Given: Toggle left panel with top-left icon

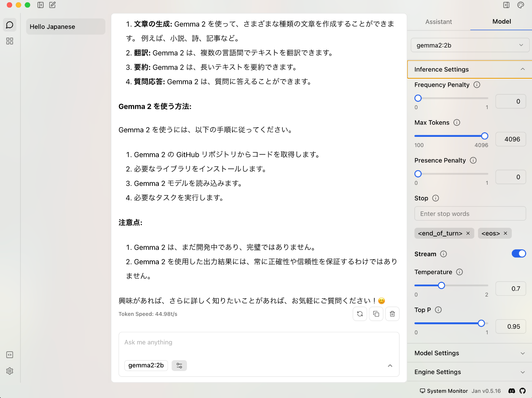Looking at the screenshot, I should pyautogui.click(x=41, y=5).
